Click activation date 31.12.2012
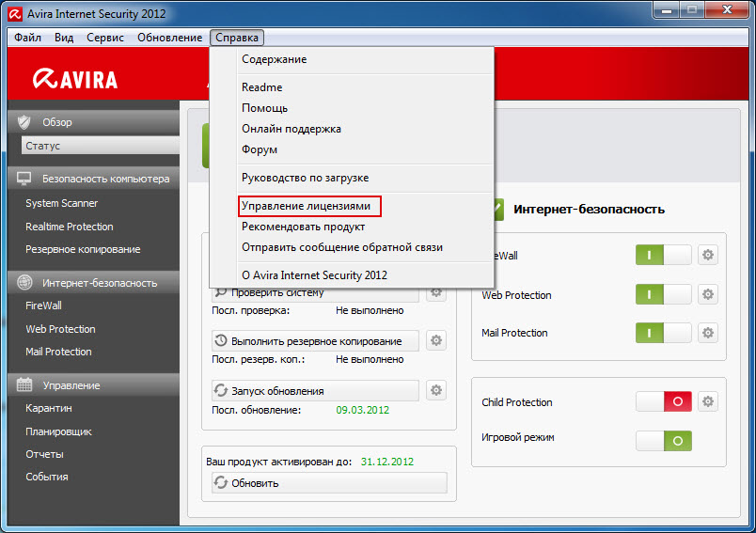The image size is (756, 533). click(387, 462)
